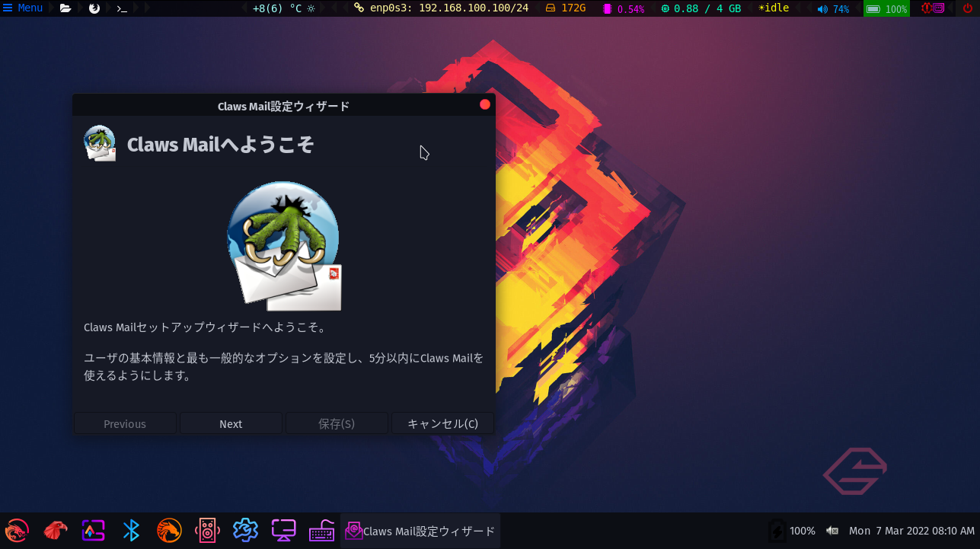Close the Claws Mail wizard with red button

click(485, 104)
